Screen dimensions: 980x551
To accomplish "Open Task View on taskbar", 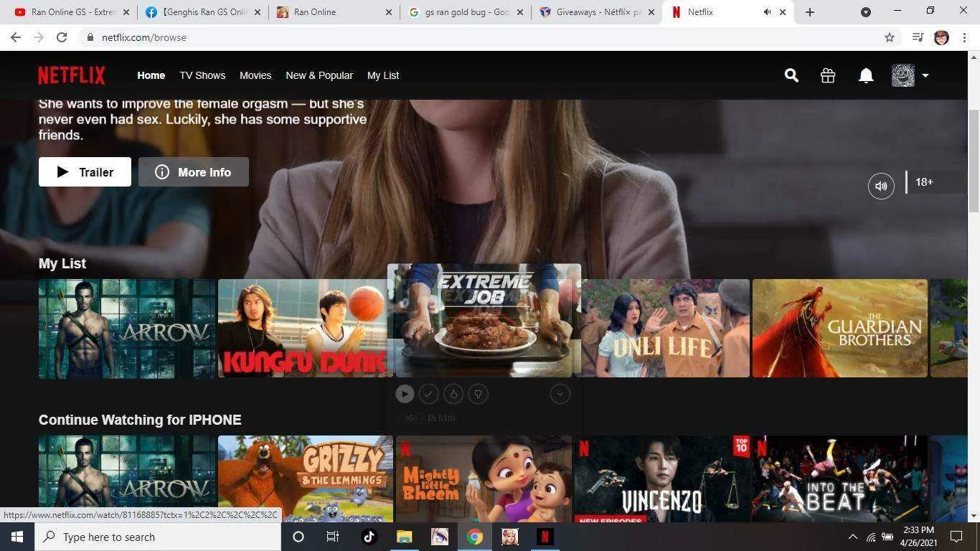I will coord(333,537).
